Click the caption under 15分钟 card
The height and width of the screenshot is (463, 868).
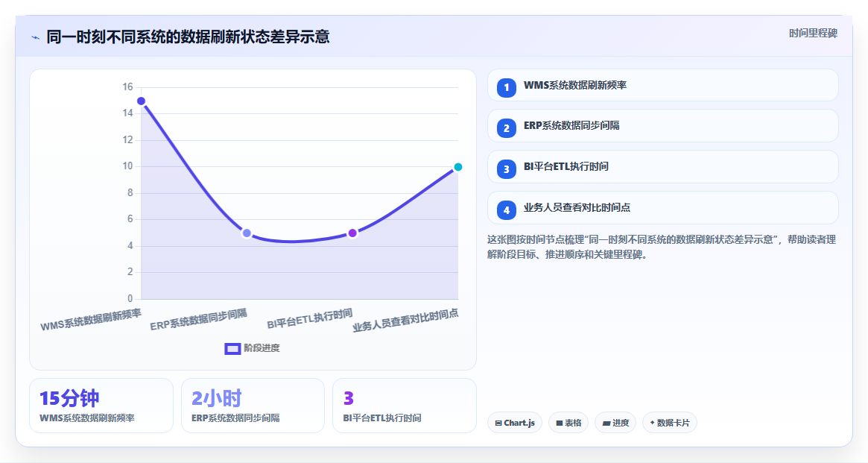pos(87,418)
